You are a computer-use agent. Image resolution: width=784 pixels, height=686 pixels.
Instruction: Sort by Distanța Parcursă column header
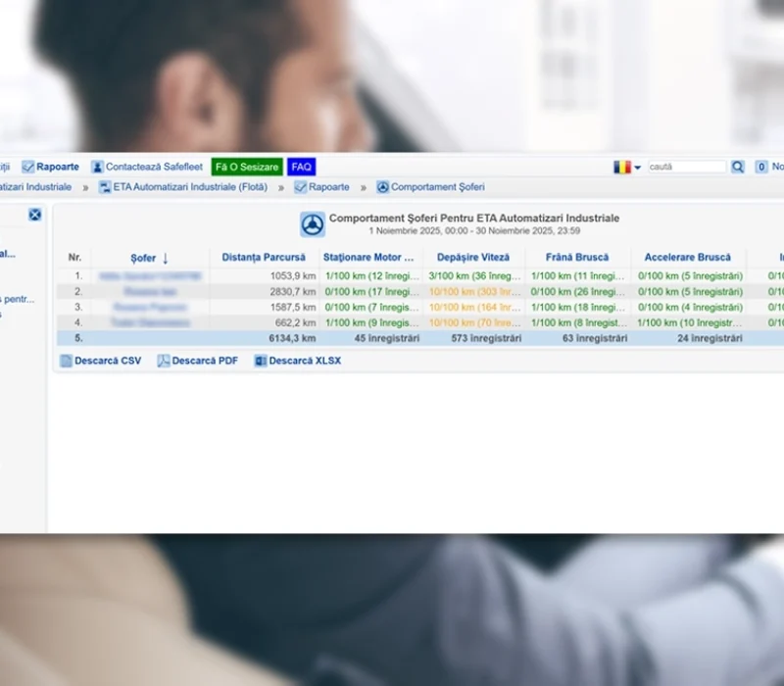263,258
